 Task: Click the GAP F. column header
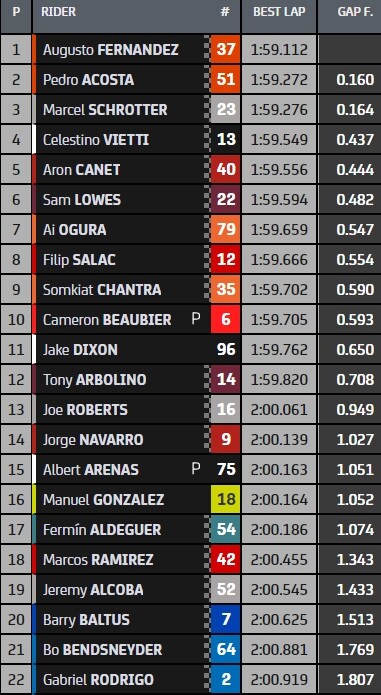[x=354, y=12]
